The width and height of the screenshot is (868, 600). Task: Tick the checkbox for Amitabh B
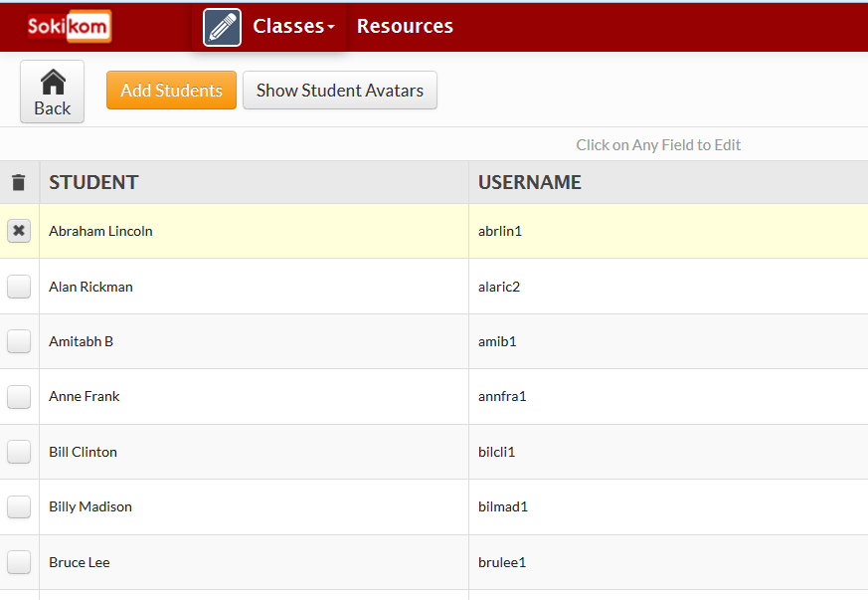(19, 341)
